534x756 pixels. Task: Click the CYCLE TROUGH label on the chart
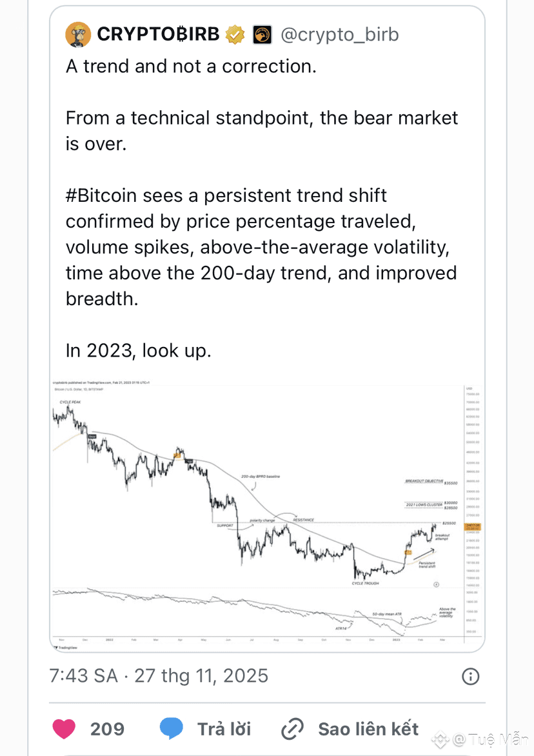coord(365,583)
